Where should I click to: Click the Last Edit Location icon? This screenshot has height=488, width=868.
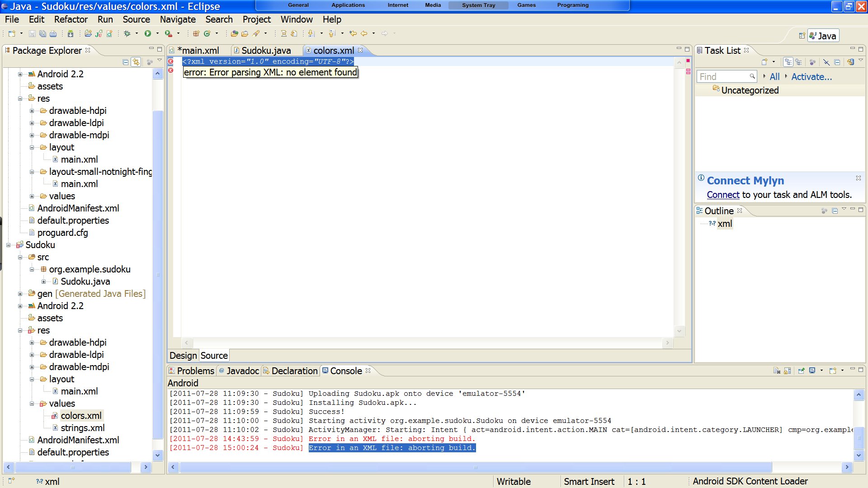point(353,33)
